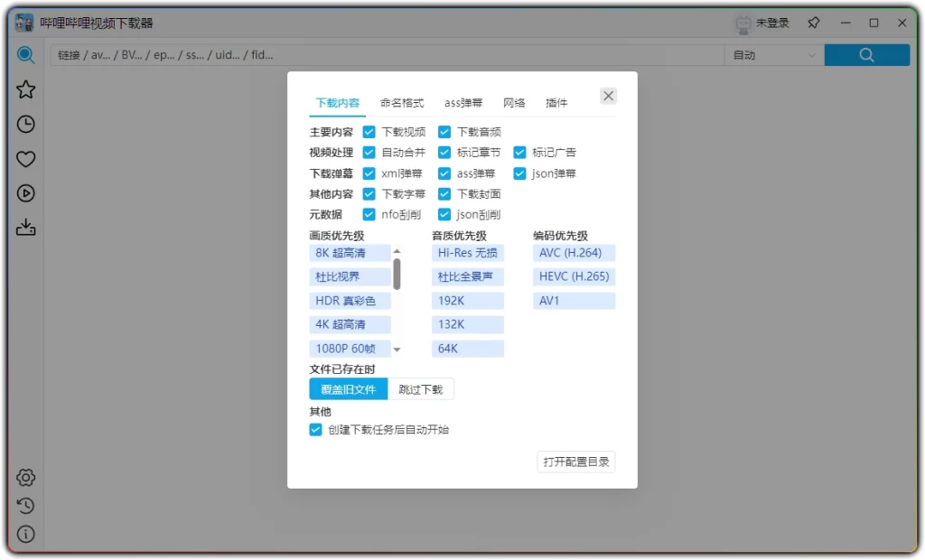Open settings via gear icon

[x=25, y=477]
